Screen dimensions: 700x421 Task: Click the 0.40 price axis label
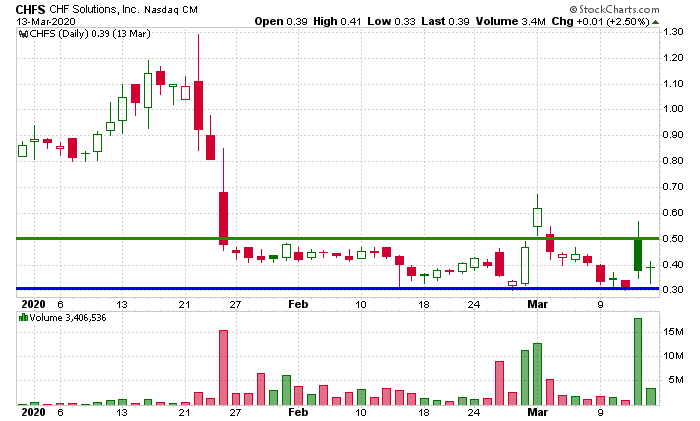(673, 264)
